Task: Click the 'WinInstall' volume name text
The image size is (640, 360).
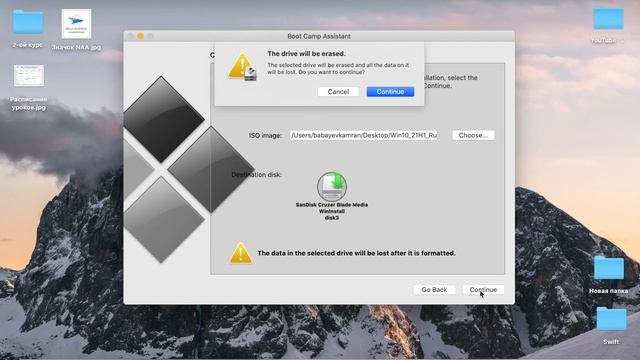Action: point(332,211)
